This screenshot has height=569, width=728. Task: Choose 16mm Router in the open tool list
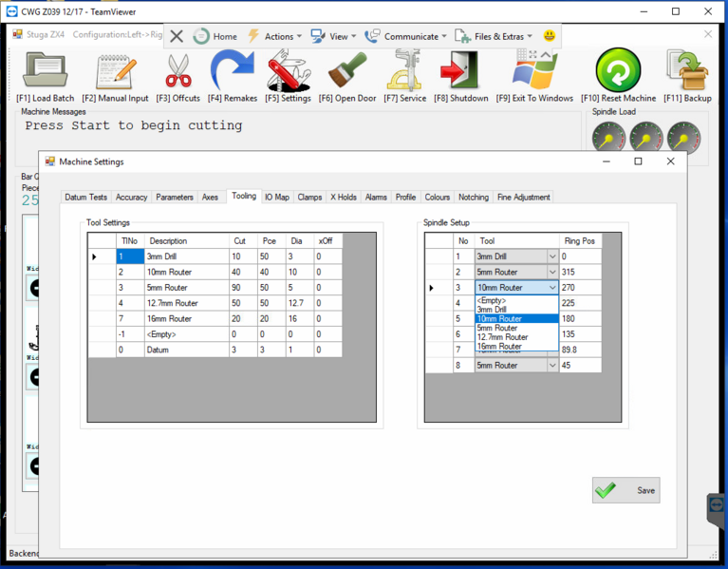(516, 347)
